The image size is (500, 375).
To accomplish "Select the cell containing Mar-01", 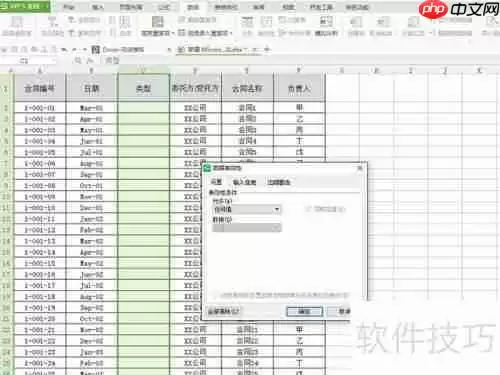I will pos(92,108).
